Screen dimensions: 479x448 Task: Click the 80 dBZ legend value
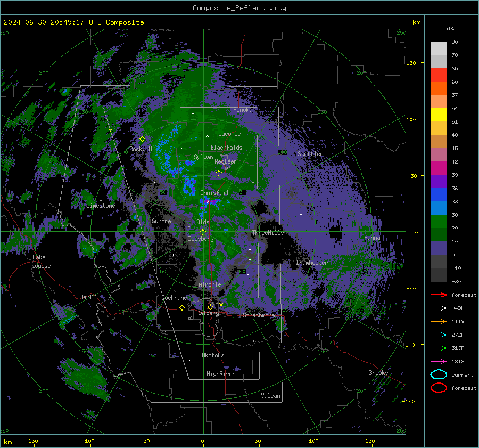click(455, 42)
